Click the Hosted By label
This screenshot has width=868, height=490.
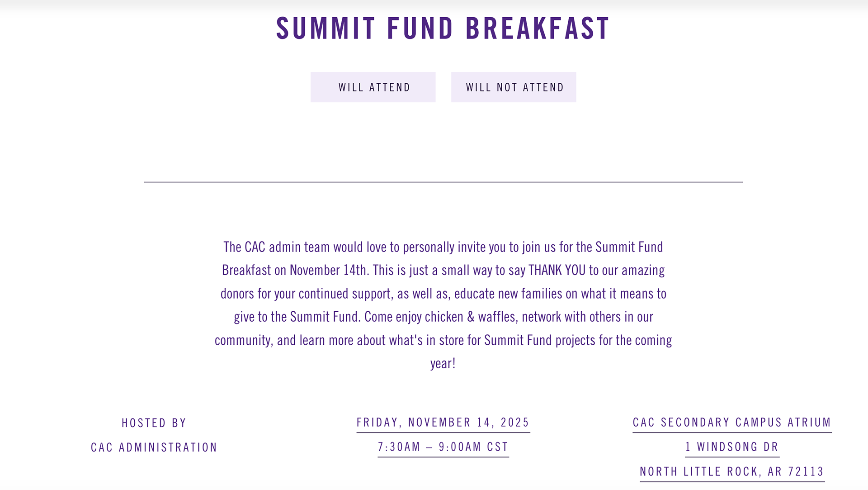coord(154,423)
